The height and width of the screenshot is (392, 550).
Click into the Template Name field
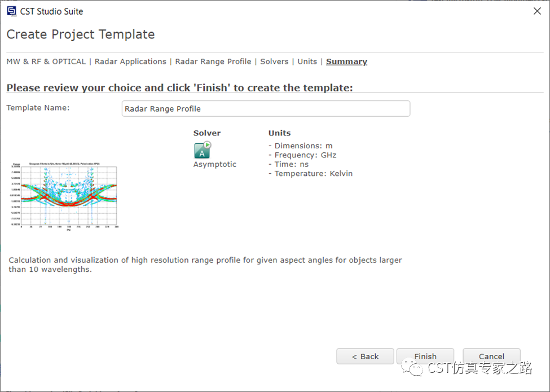tap(266, 109)
